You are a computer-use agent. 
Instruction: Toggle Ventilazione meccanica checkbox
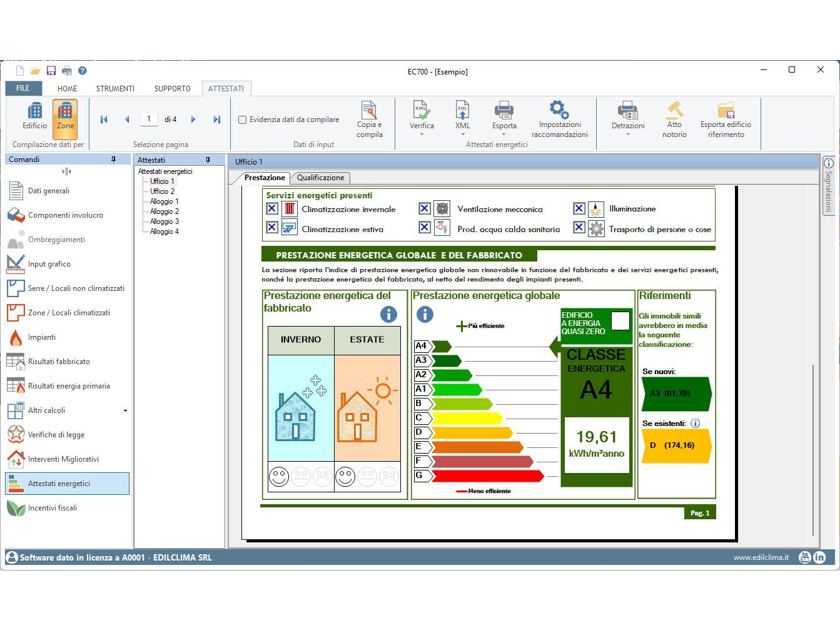[425, 208]
